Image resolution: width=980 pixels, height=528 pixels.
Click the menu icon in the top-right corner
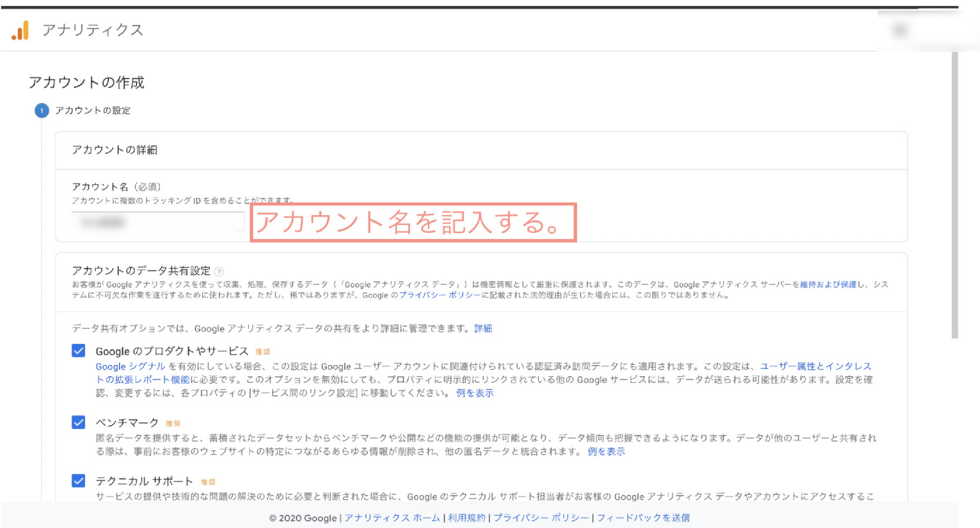(x=899, y=29)
